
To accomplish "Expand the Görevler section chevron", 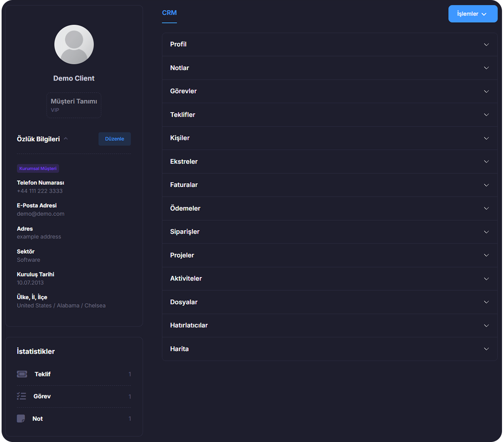I will (x=486, y=91).
